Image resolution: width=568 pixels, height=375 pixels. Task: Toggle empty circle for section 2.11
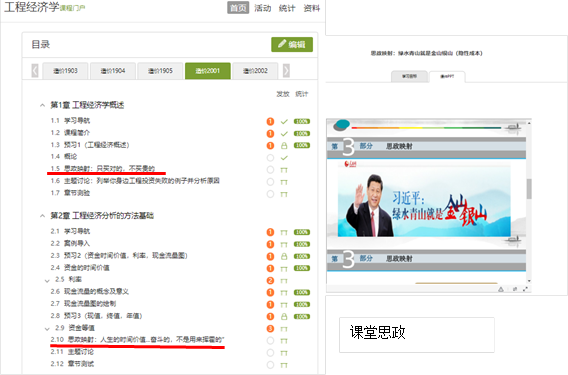[x=270, y=353]
